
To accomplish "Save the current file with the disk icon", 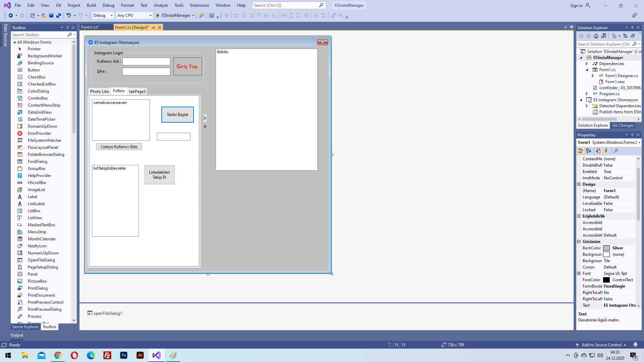I will click(51, 15).
